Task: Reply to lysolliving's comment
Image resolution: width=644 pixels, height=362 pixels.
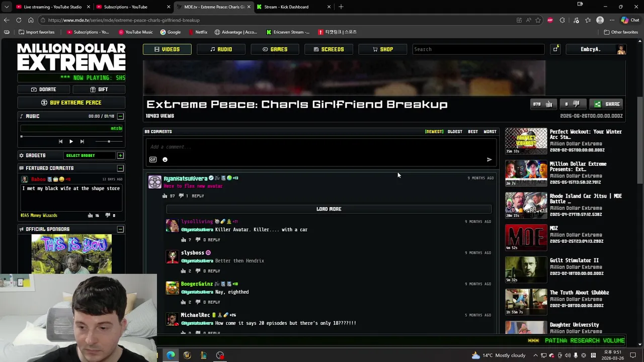Action: point(214,240)
